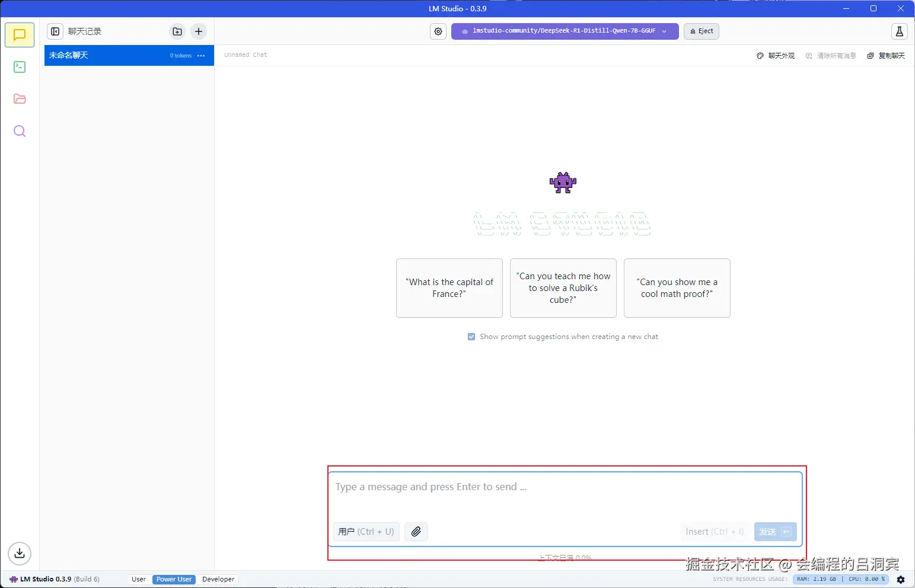
Task: Open the Downloads icon at sidebar bottom
Action: [x=20, y=554]
